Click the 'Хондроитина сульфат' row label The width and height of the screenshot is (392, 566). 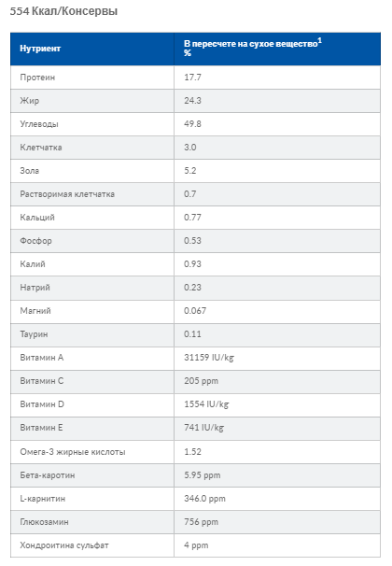point(64,545)
